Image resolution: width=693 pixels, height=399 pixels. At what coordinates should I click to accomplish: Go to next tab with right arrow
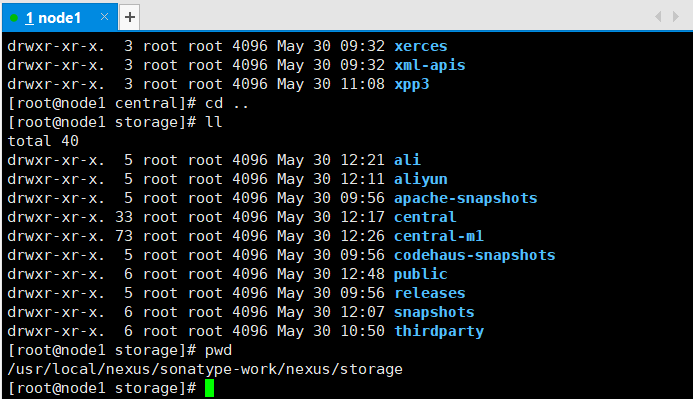(676, 17)
